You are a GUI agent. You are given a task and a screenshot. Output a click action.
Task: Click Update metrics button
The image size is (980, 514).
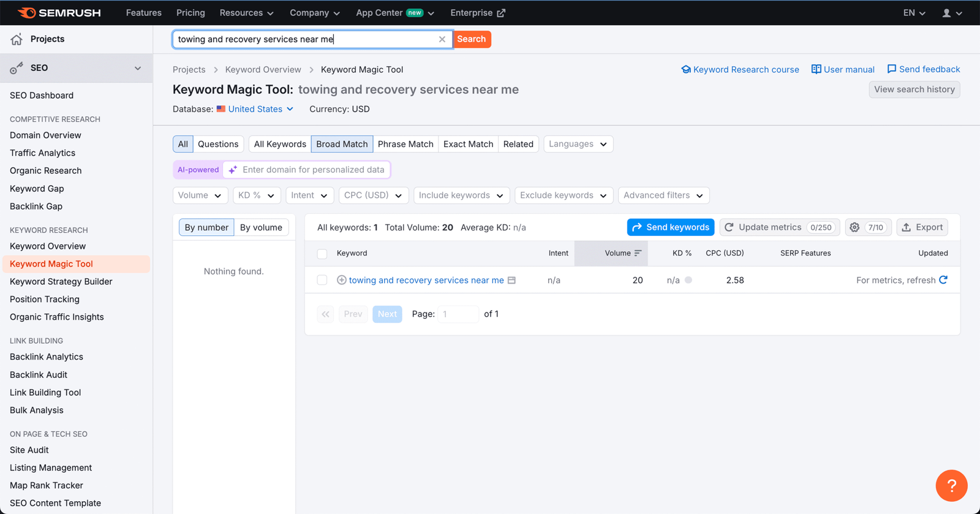(779, 227)
